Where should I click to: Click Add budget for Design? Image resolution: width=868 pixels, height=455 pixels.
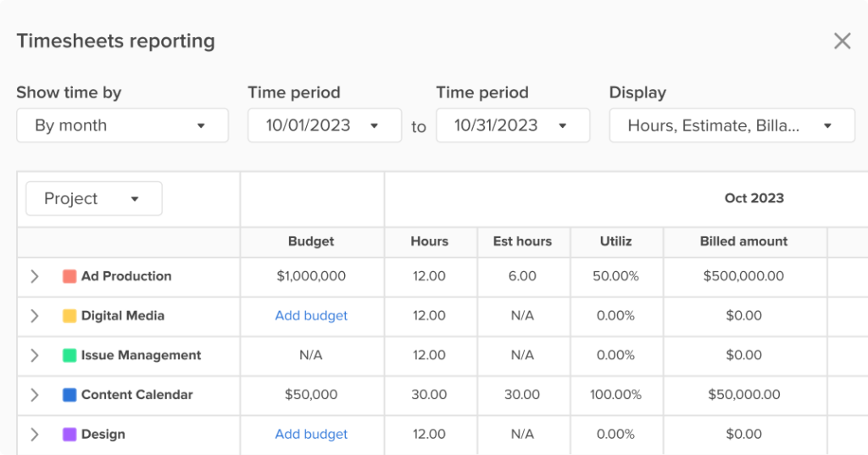(311, 435)
